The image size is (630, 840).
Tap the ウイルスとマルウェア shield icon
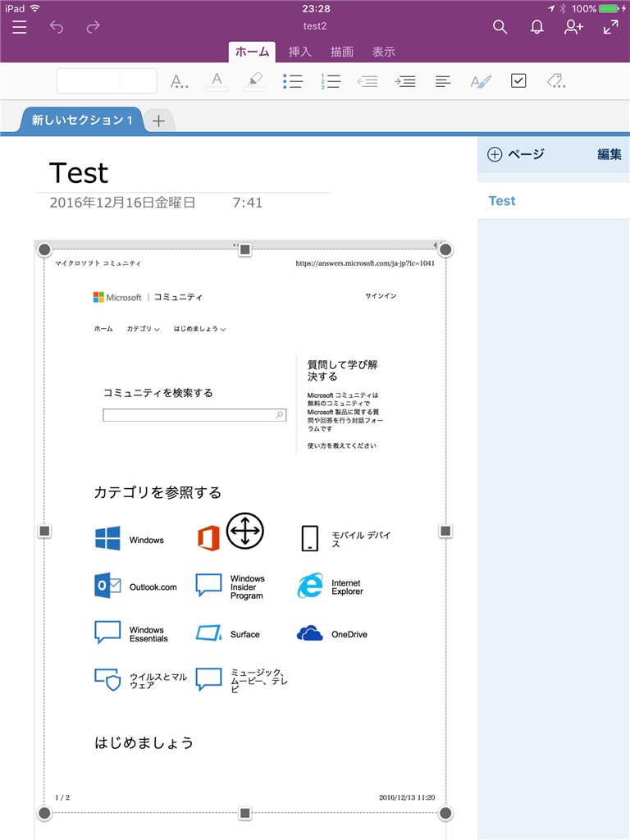tap(107, 679)
